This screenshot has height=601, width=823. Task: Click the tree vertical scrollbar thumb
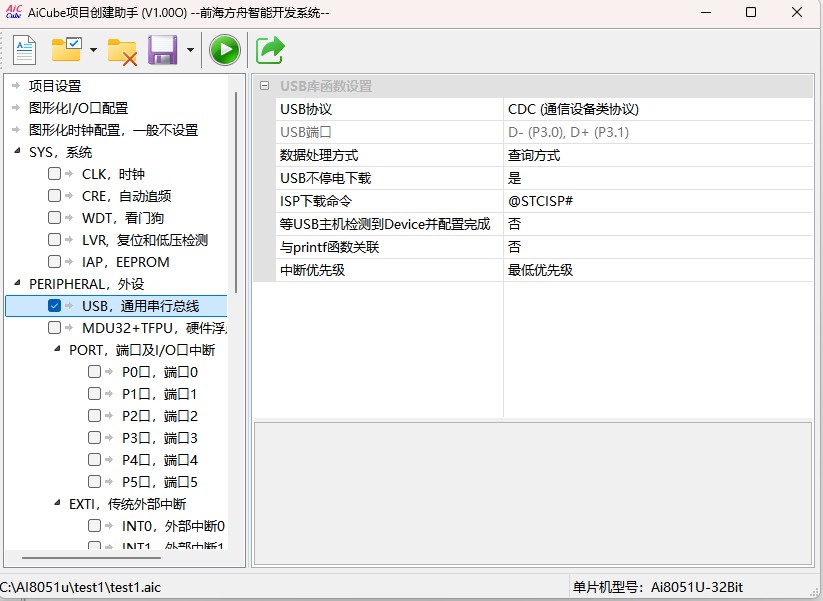(236, 192)
